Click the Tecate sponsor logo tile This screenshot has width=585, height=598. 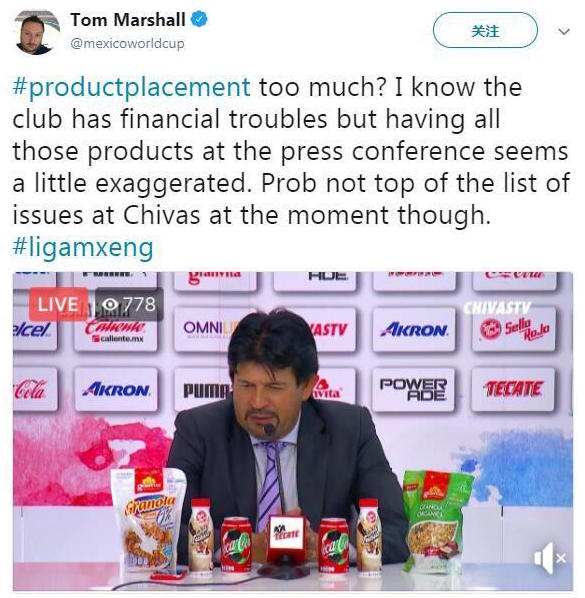pyautogui.click(x=513, y=389)
